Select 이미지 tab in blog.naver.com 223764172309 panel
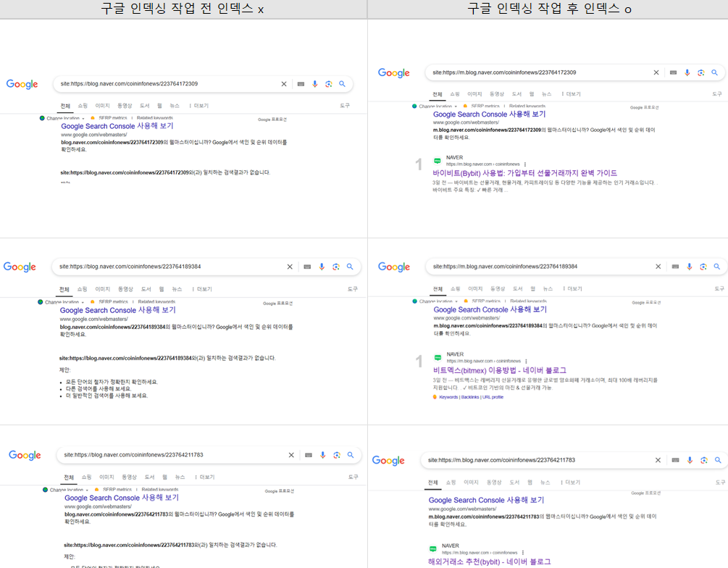 (103, 106)
